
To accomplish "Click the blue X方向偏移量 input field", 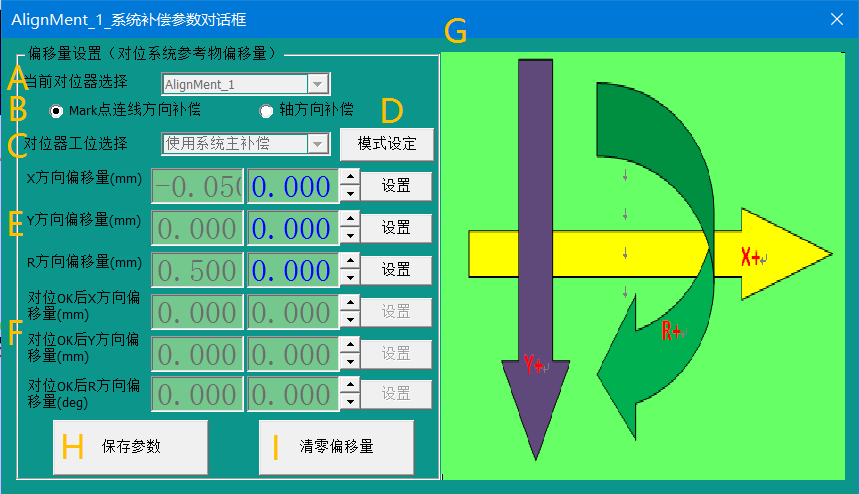I will click(291, 186).
